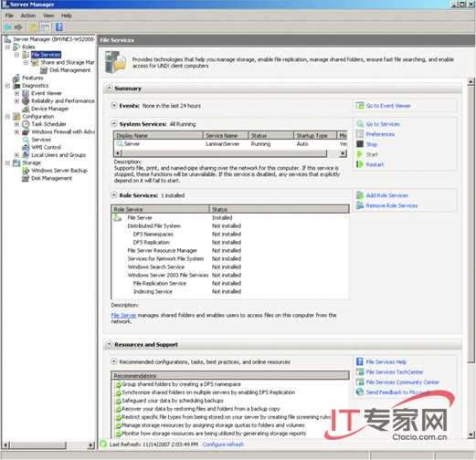Sort by Startup Type column header
The width and height of the screenshot is (476, 460).
click(315, 135)
